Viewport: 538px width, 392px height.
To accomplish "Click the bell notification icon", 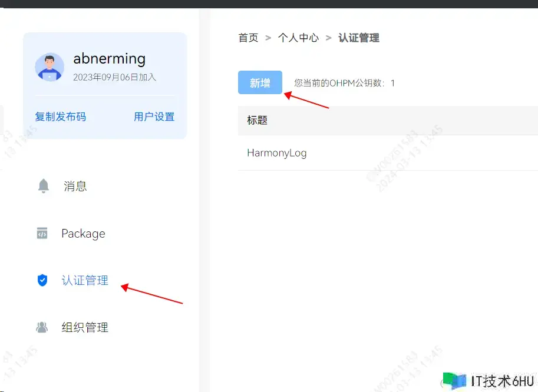I will [x=43, y=186].
